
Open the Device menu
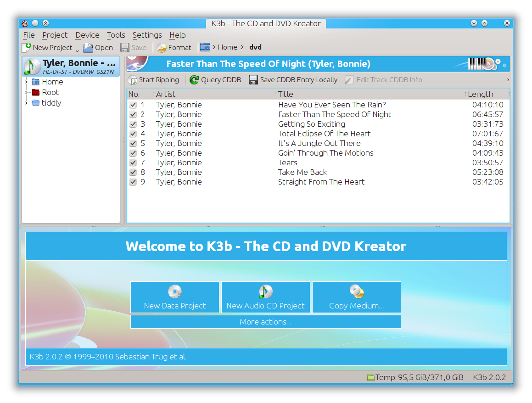(87, 35)
